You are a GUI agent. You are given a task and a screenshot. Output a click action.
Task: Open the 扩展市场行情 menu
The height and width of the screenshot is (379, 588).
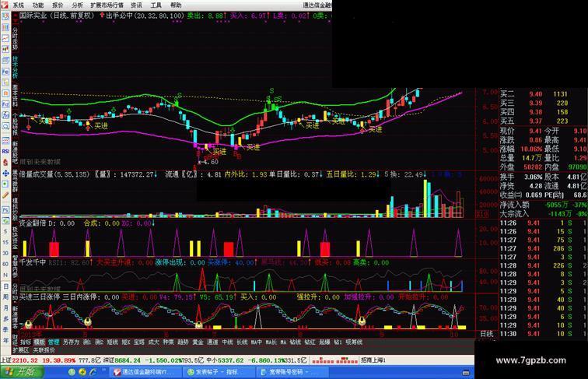pyautogui.click(x=107, y=5)
